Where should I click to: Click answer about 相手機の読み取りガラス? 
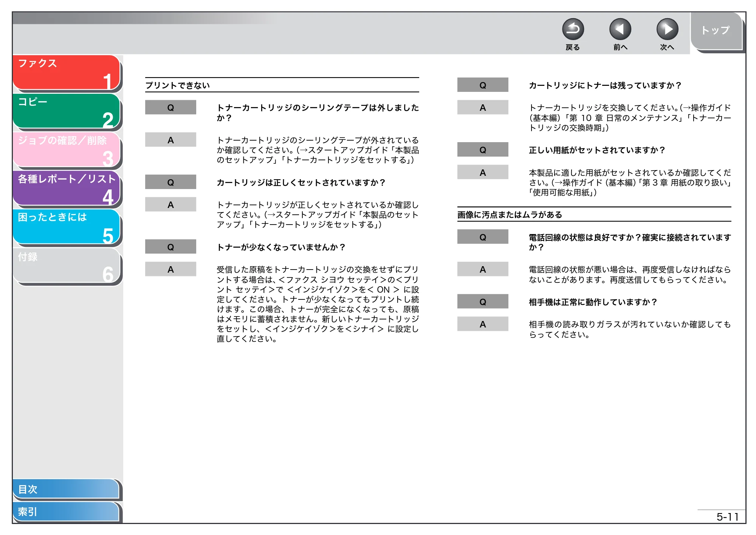pos(630,329)
